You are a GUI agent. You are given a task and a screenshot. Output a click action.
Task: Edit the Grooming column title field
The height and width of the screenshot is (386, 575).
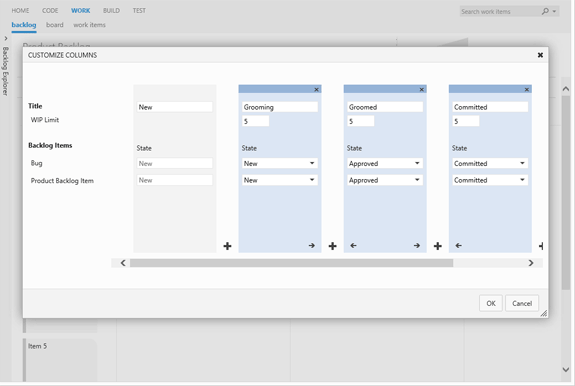click(x=279, y=107)
